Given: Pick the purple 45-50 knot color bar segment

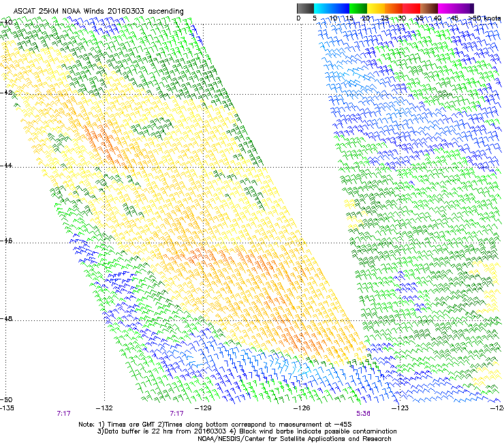Looking at the screenshot, I should point(464,8).
